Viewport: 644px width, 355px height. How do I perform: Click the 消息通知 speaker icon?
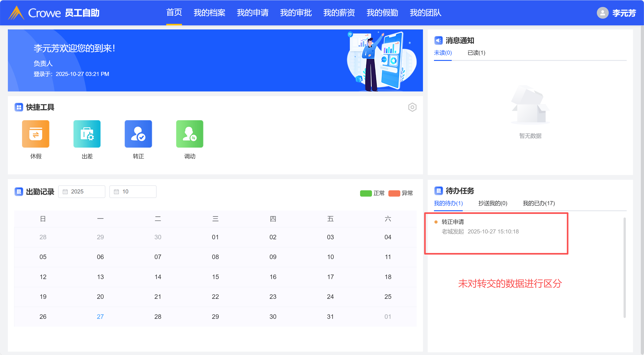tap(438, 40)
